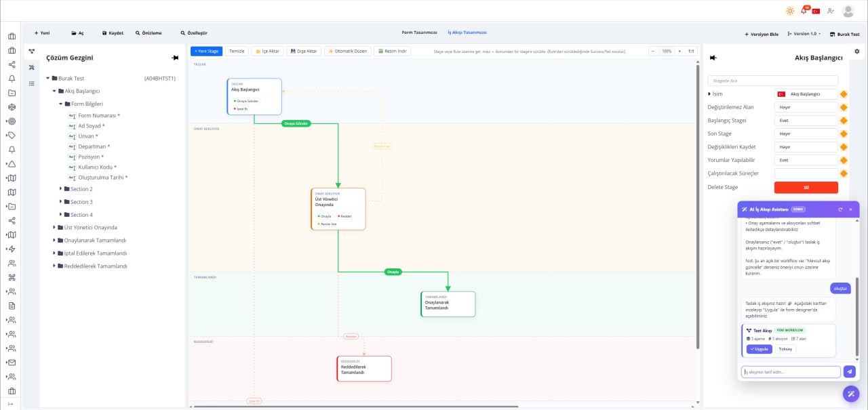868x410 pixels.
Task: Expand Section 2 in the tree
Action: [60, 189]
